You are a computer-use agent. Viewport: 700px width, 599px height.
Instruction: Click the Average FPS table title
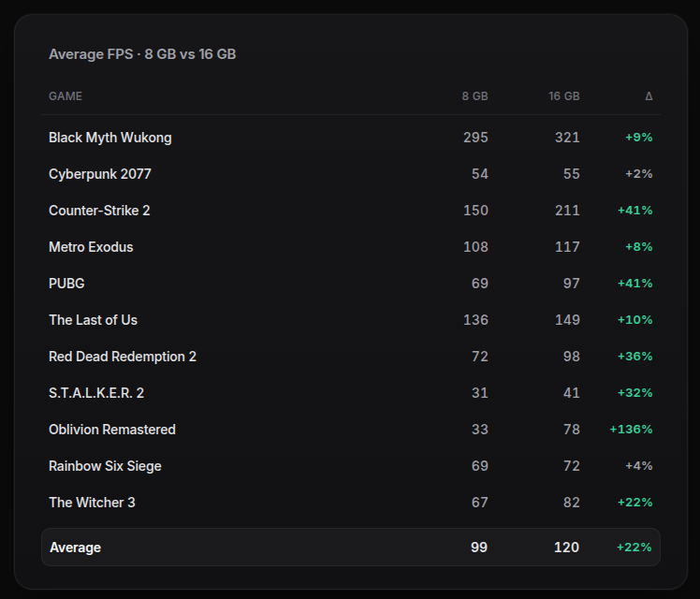[x=142, y=54]
